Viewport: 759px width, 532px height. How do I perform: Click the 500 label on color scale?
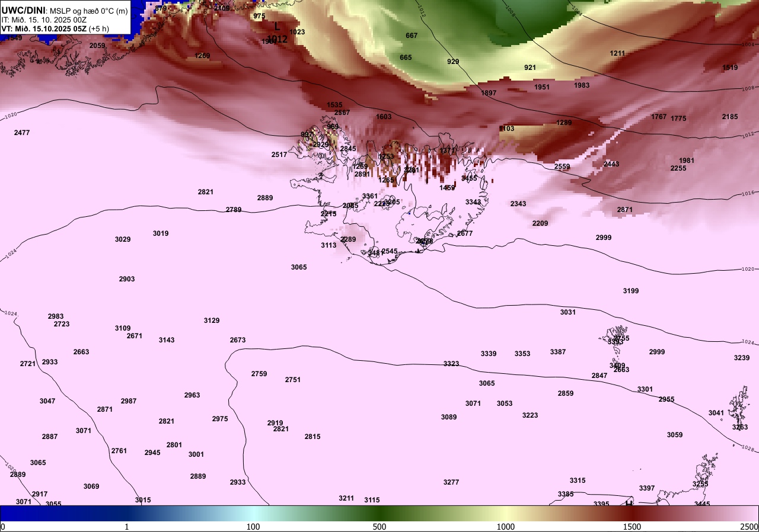click(x=379, y=527)
